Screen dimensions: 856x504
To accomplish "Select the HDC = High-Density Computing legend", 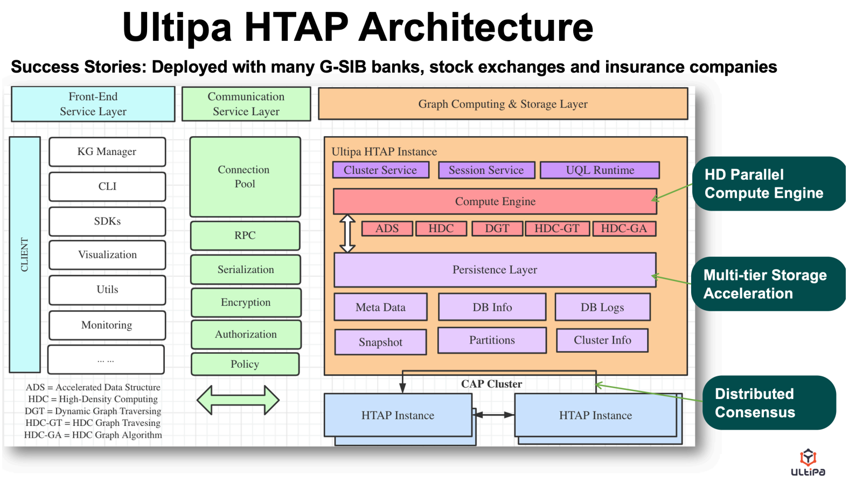I will [93, 399].
